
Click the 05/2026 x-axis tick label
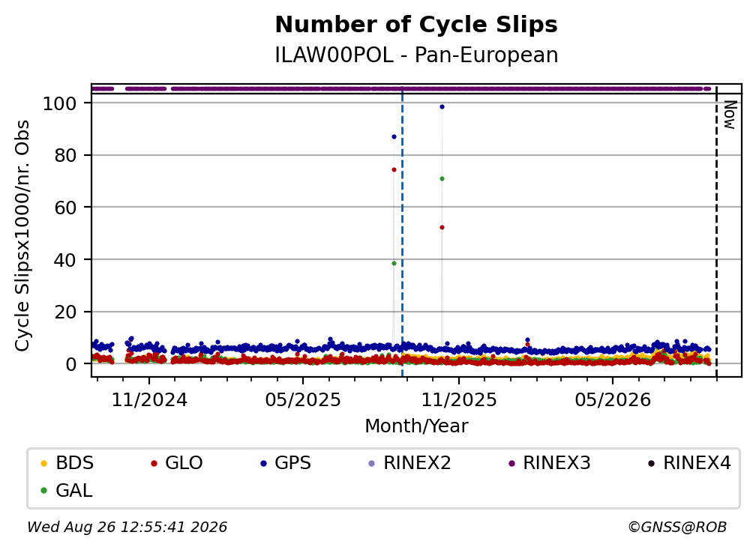(613, 399)
